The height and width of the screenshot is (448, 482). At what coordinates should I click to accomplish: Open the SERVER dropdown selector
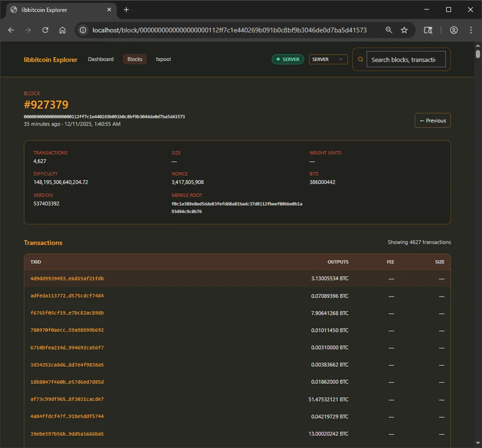tap(328, 59)
